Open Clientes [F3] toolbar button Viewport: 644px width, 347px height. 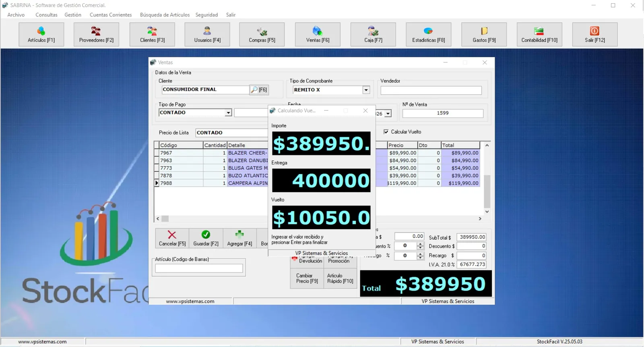tap(152, 34)
